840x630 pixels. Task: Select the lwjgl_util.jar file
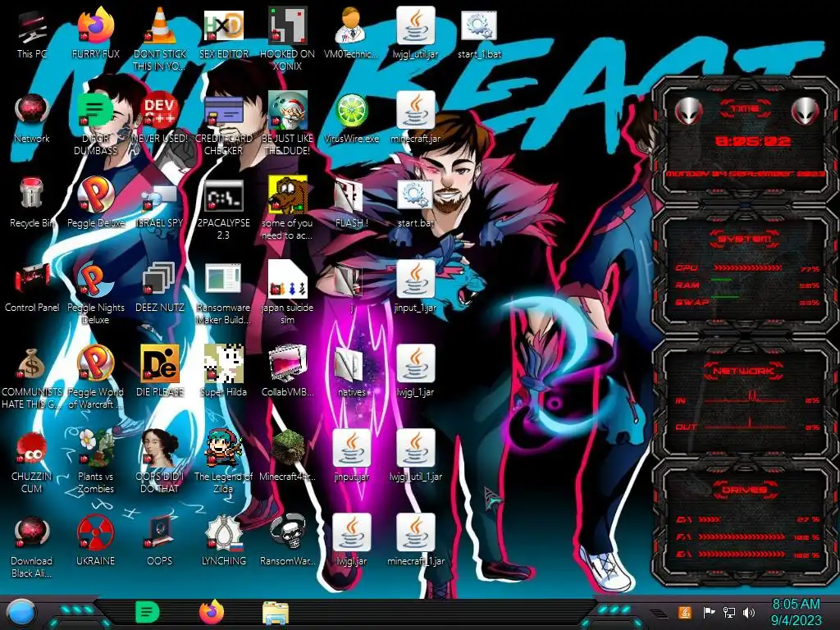[416, 33]
